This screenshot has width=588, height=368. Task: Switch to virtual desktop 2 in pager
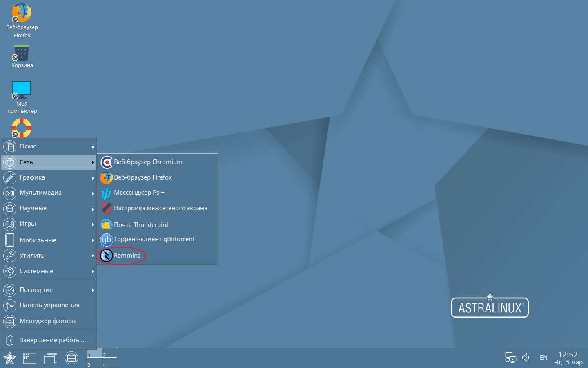(x=109, y=353)
